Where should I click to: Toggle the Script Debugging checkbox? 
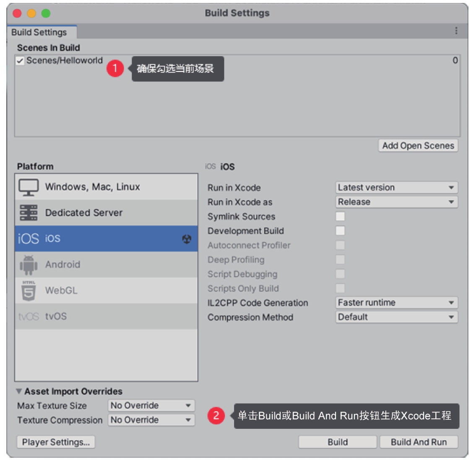point(340,274)
